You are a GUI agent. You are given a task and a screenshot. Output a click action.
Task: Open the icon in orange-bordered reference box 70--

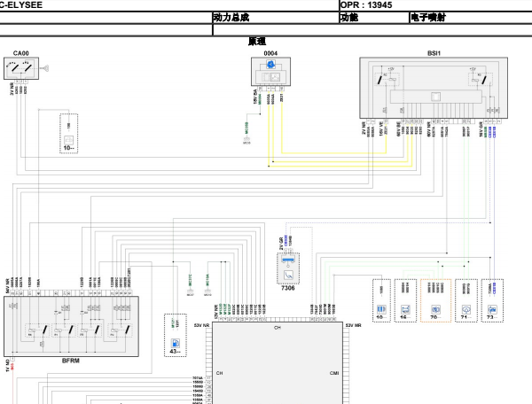pos(435,309)
